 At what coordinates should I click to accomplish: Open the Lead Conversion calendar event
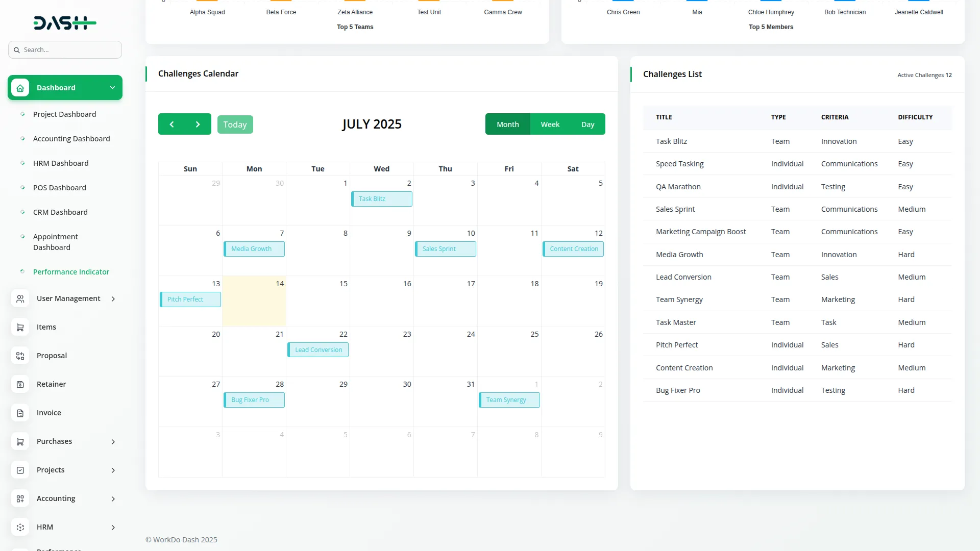pos(318,350)
